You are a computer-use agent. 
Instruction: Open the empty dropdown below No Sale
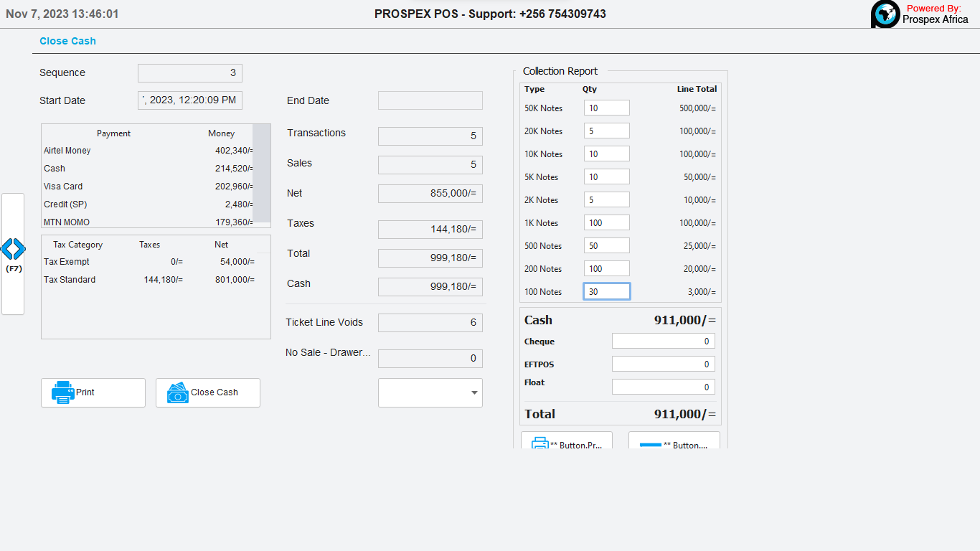430,392
